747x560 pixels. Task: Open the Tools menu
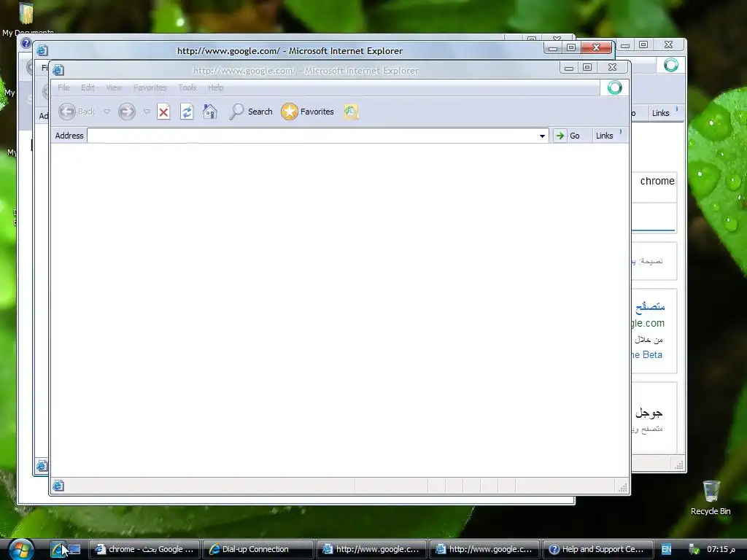click(187, 87)
